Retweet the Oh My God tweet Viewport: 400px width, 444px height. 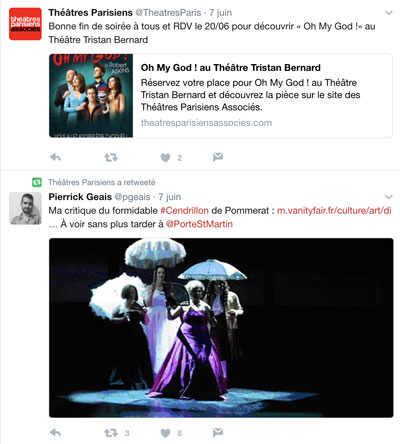(111, 157)
